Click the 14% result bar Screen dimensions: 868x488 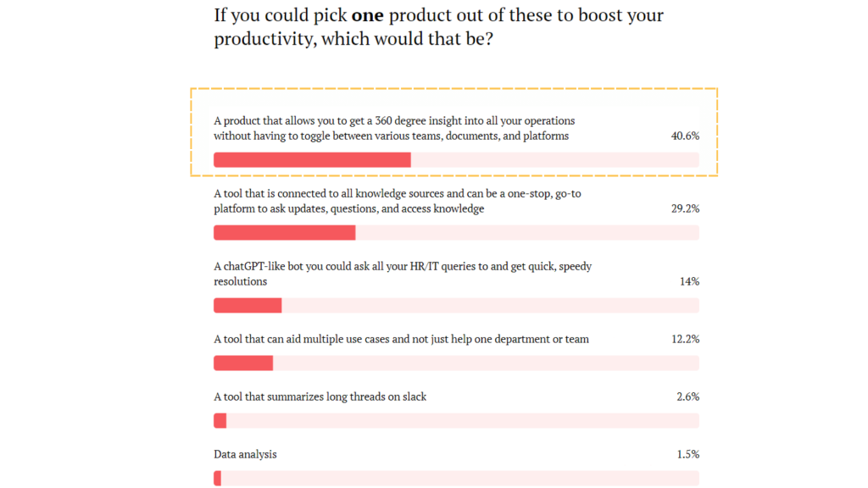tap(456, 305)
